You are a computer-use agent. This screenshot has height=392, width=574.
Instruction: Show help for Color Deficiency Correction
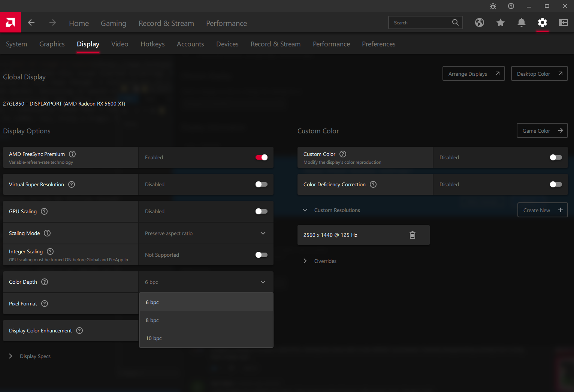point(373,184)
